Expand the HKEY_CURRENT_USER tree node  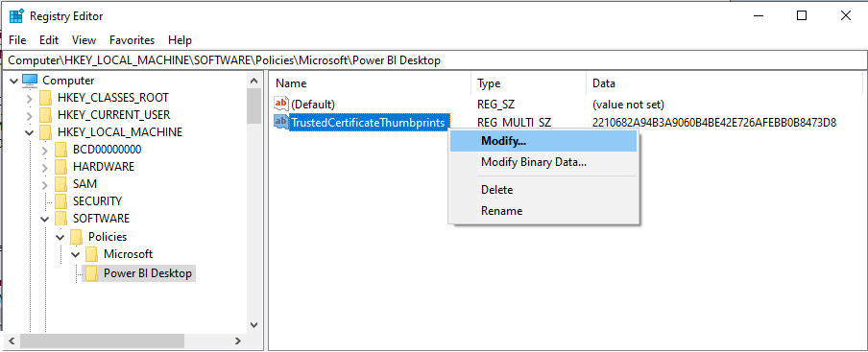coord(30,115)
